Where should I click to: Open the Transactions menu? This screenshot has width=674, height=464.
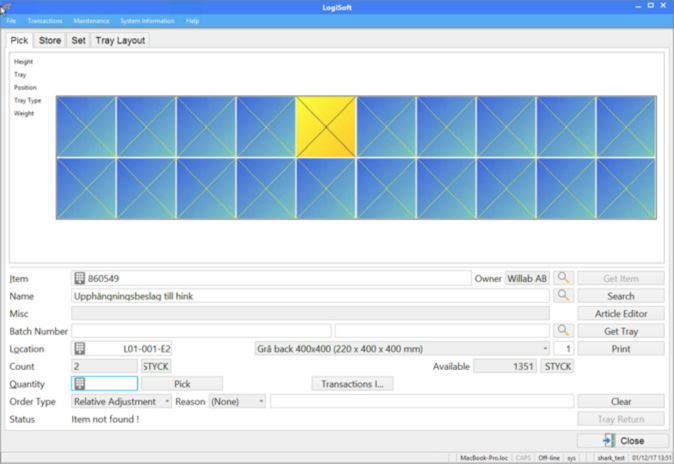coord(45,21)
